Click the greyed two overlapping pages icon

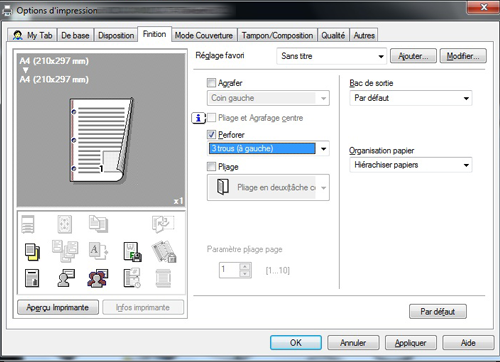(98, 224)
